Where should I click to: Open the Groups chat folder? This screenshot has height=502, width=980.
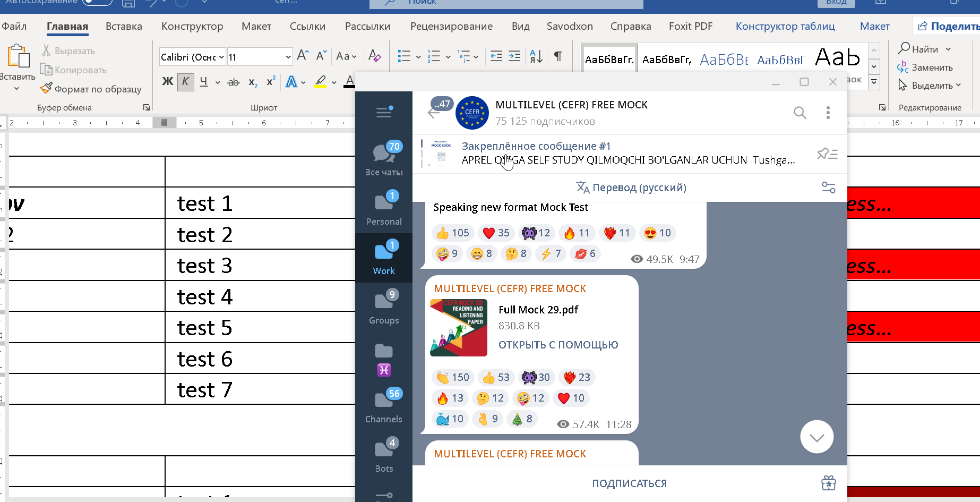[384, 307]
